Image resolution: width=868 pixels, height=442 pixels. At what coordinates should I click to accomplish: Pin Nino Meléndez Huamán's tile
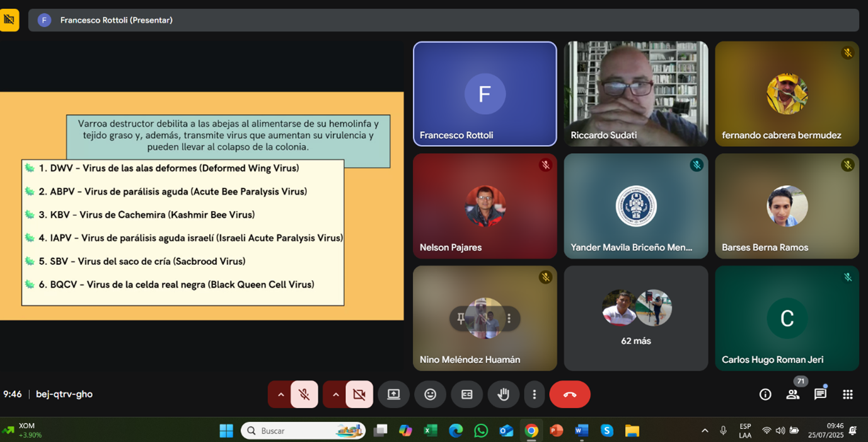pyautogui.click(x=461, y=318)
